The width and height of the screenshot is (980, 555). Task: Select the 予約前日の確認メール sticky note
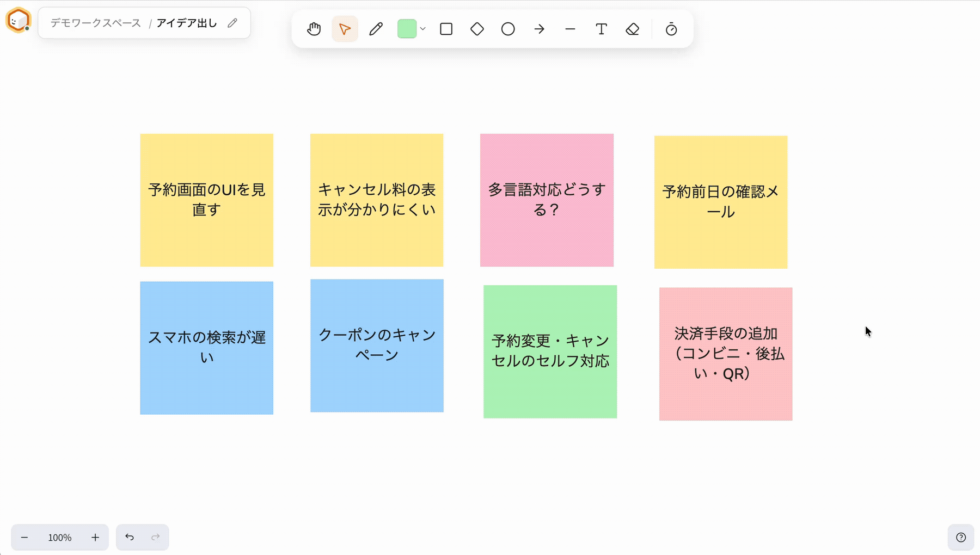pos(721,202)
